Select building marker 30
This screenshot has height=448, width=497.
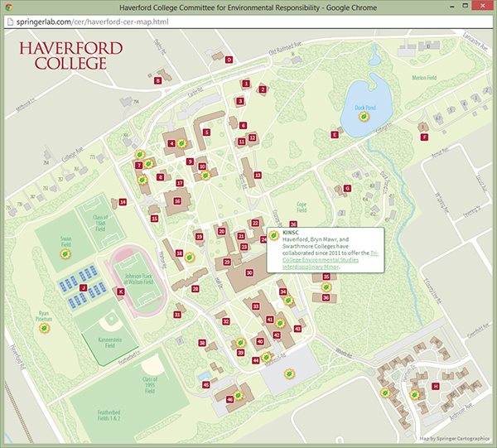249,272
